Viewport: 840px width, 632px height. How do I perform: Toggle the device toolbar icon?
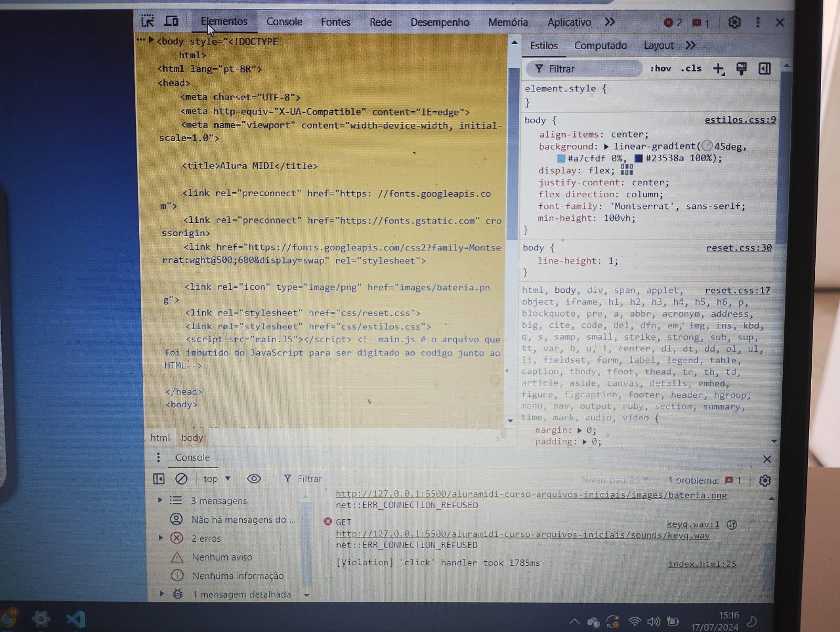[172, 21]
